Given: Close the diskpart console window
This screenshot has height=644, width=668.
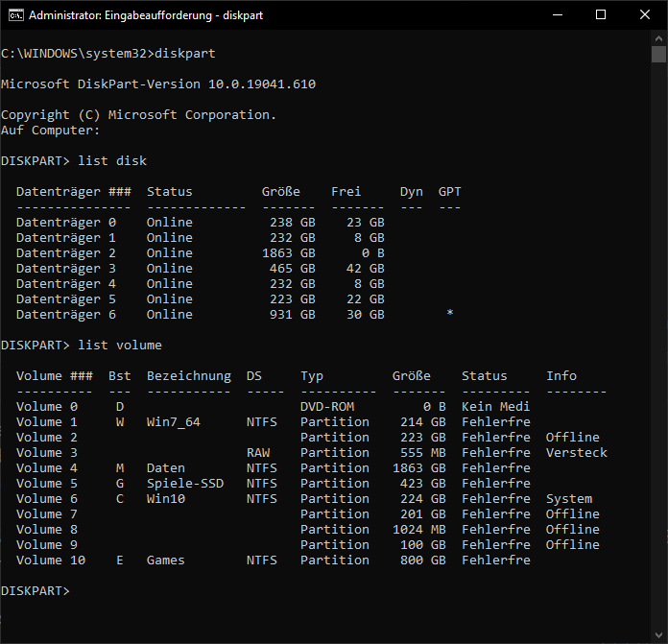Looking at the screenshot, I should tap(645, 15).
